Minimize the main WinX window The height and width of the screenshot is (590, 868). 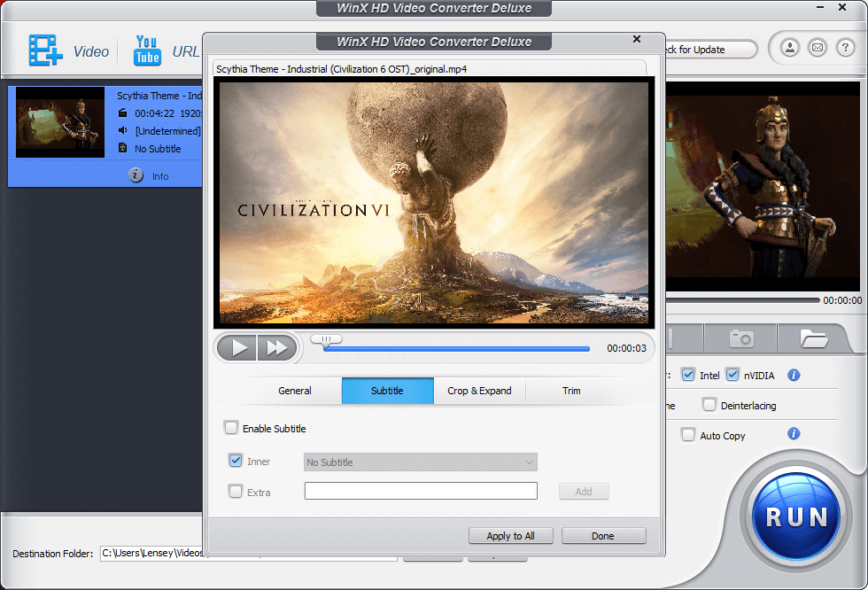820,7
